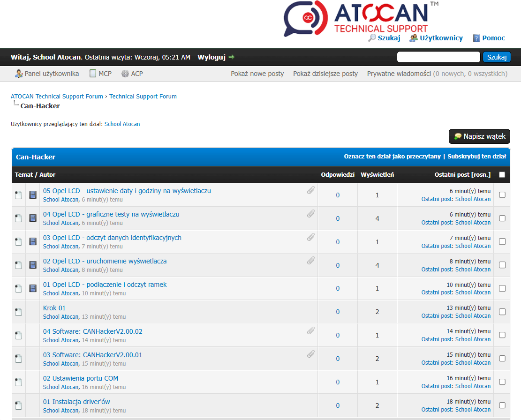Click the paperclip attachment icon on 04 Opel LCD thread
Screen dimensions: 521x420
(x=311, y=214)
